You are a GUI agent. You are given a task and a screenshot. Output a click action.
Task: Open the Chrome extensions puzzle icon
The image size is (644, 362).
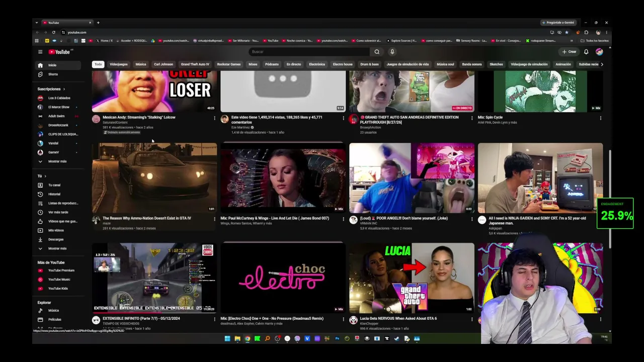(586, 32)
